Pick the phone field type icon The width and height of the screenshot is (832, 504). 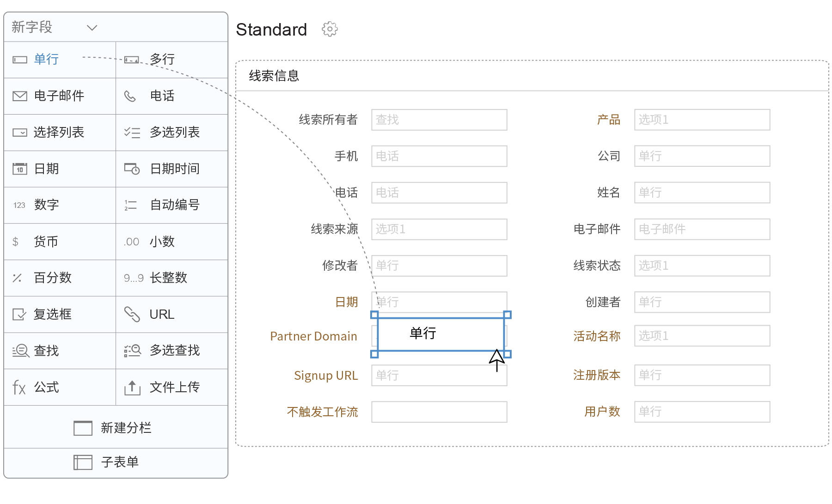[130, 96]
